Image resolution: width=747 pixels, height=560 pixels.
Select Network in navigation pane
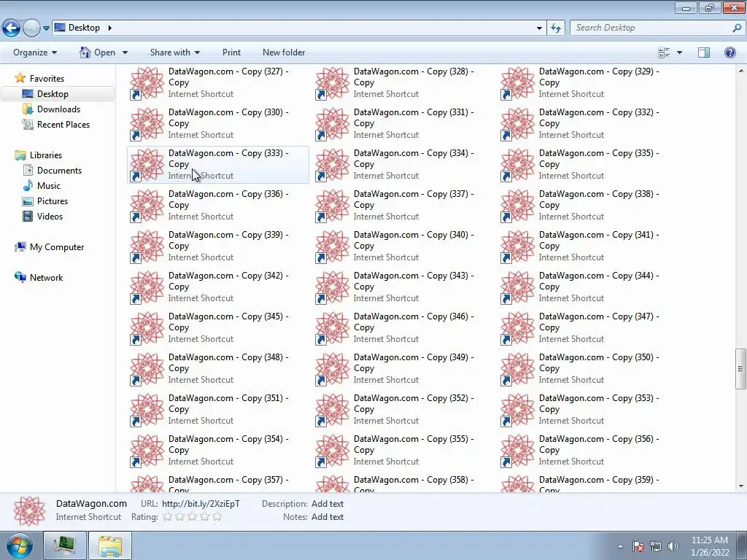(x=46, y=278)
